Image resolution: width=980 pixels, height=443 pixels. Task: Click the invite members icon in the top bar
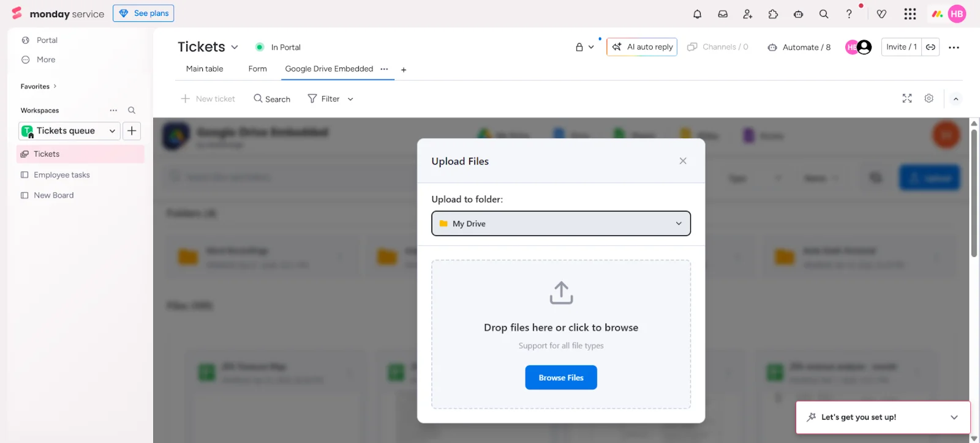point(747,14)
